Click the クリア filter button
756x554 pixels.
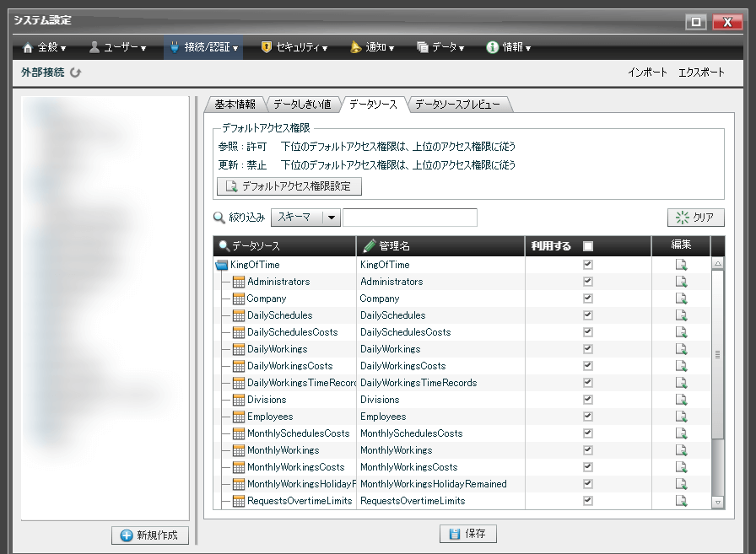(696, 218)
